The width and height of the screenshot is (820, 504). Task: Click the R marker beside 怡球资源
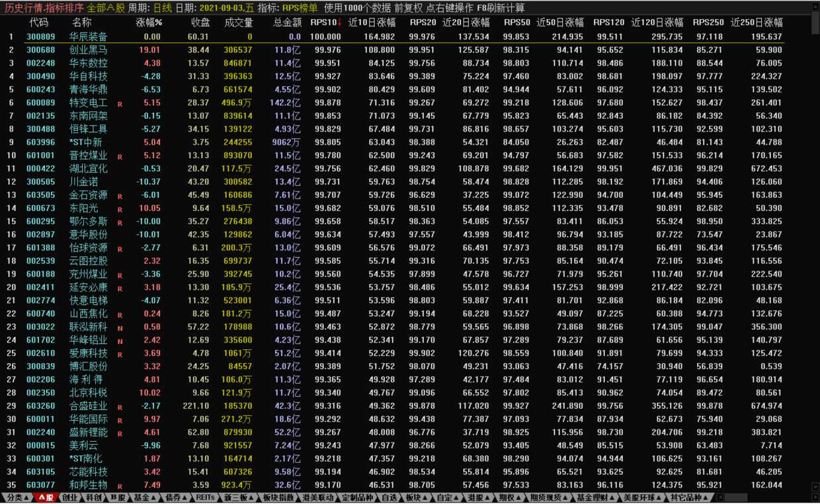click(x=120, y=250)
